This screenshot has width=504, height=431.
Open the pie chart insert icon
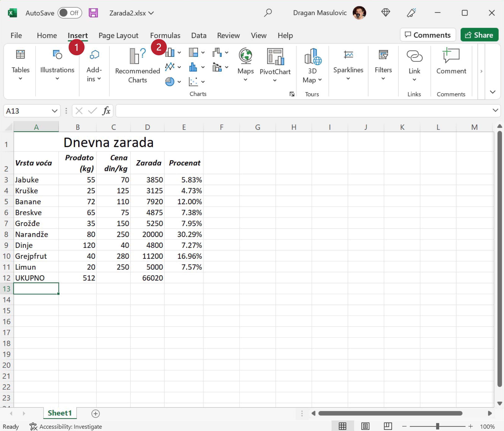point(170,82)
